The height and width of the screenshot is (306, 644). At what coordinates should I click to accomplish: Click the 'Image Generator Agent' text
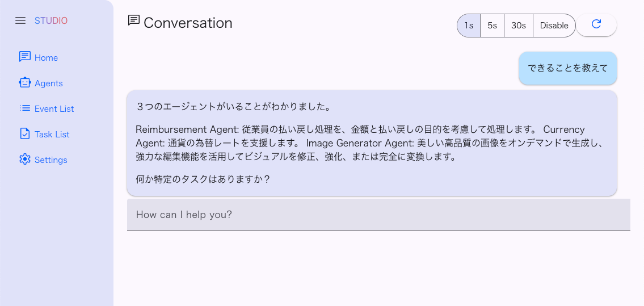click(360, 143)
